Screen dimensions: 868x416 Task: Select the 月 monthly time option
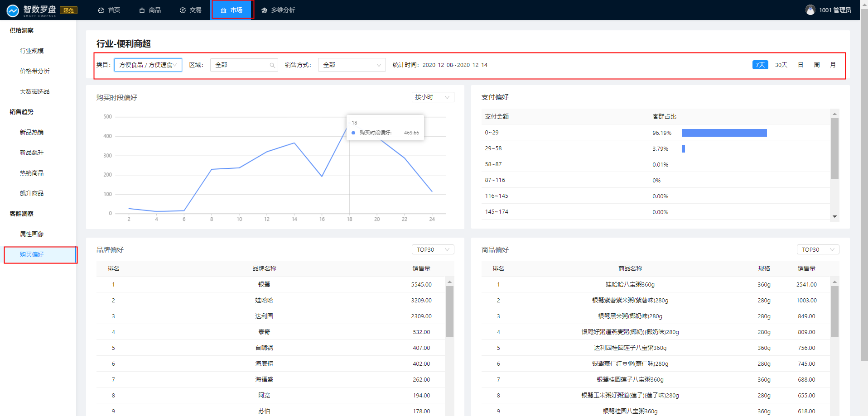[833, 65]
